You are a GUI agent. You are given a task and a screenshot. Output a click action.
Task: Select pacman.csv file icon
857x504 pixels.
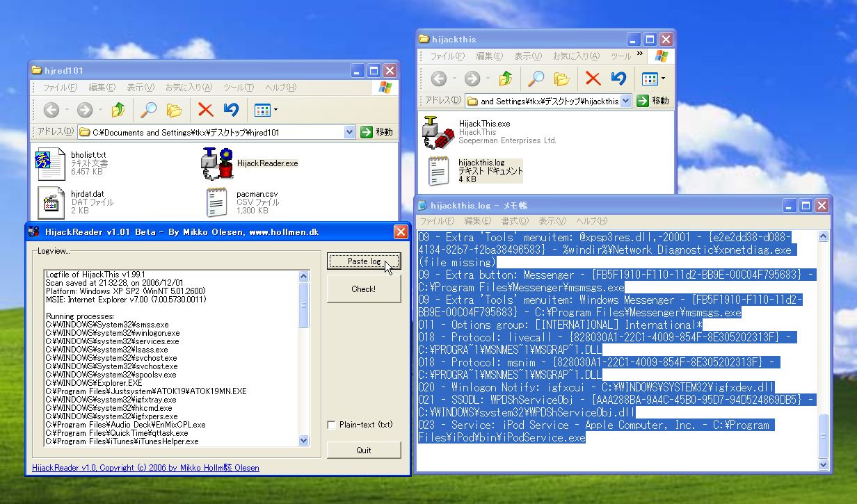[216, 202]
